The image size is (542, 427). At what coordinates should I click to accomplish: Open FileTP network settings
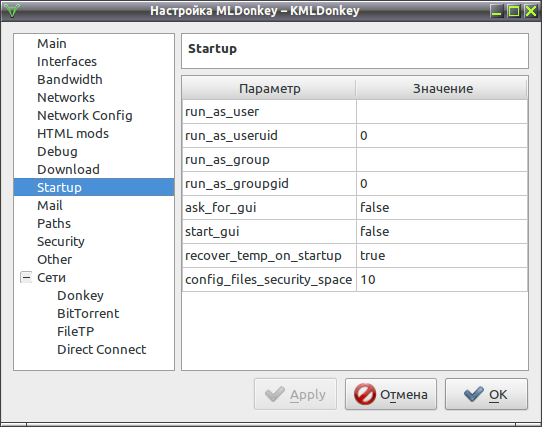click(x=75, y=331)
